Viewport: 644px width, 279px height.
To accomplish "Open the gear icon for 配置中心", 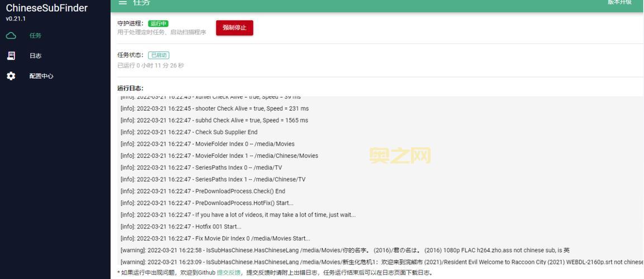I will tap(11, 76).
